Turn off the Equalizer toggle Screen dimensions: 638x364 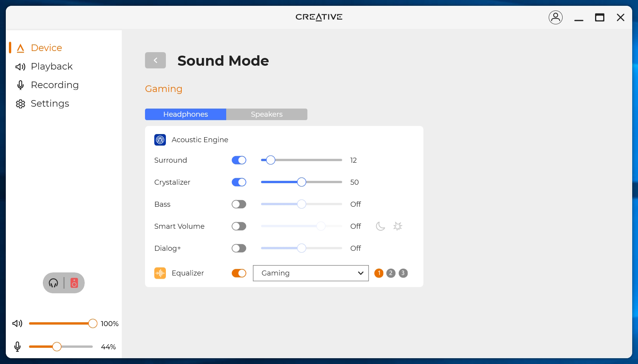[239, 273]
